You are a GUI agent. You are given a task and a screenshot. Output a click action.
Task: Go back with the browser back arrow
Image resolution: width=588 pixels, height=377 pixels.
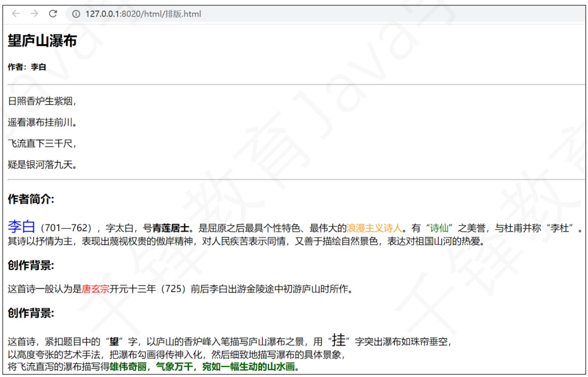(x=16, y=14)
